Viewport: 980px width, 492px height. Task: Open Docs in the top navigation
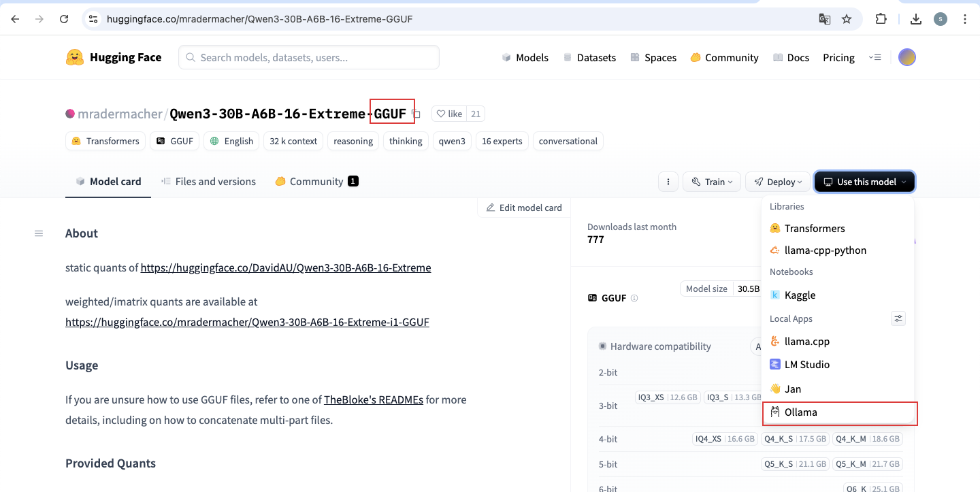791,58
